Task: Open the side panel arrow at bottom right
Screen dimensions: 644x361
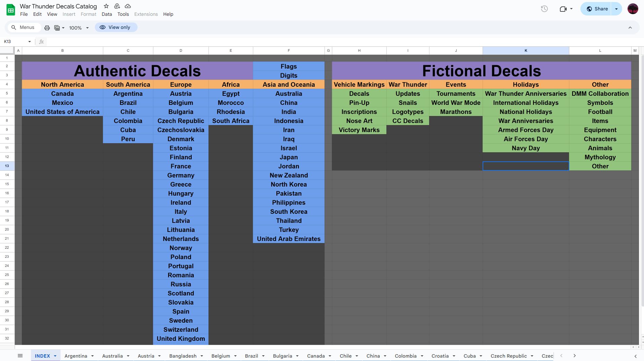Action: point(635,356)
